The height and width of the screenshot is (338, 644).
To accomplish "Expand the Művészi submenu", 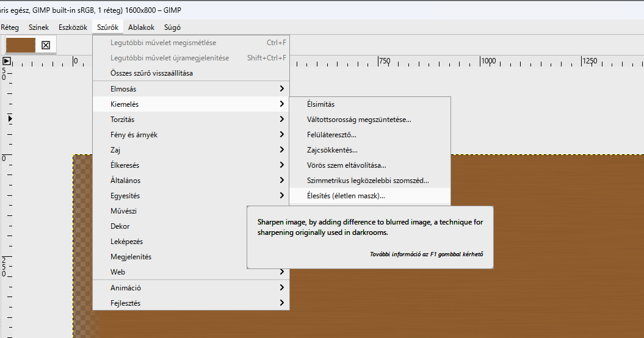I will [x=170, y=210].
